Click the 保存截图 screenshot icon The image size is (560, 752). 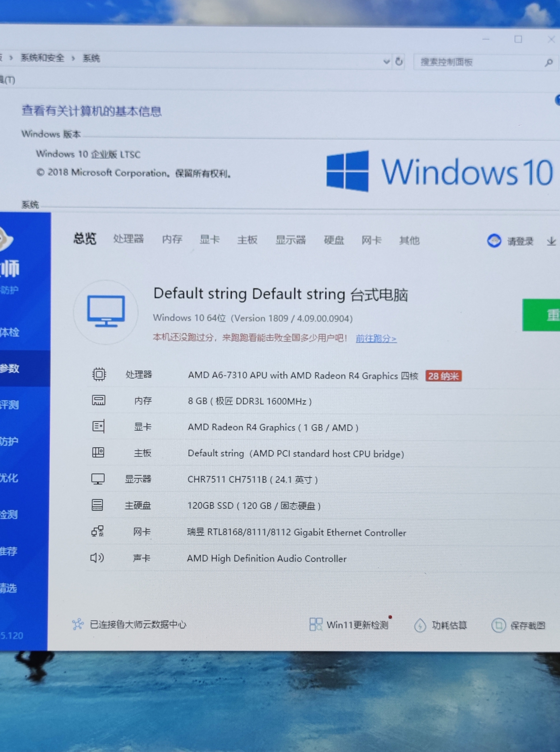[x=499, y=626]
